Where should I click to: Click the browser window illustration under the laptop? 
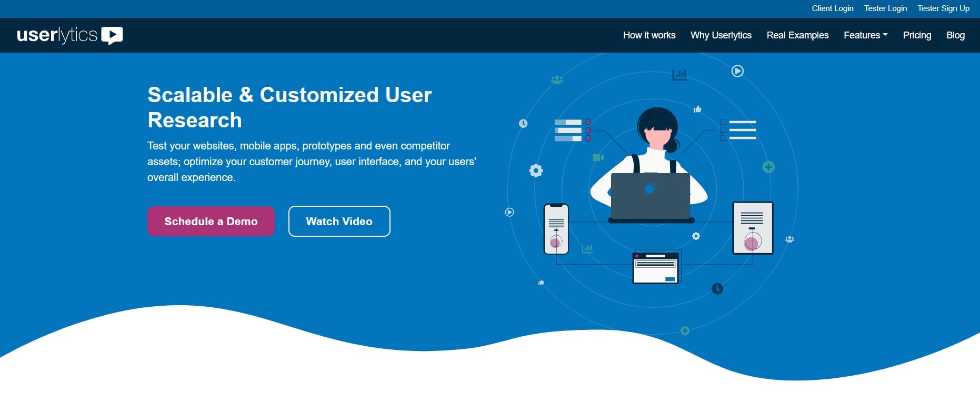(655, 268)
